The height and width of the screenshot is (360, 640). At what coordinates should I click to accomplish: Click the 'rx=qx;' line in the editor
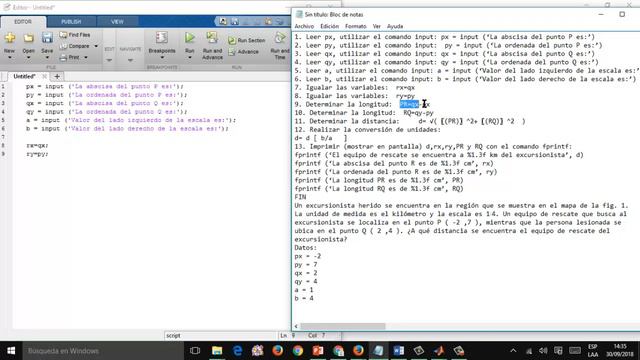pyautogui.click(x=37, y=145)
